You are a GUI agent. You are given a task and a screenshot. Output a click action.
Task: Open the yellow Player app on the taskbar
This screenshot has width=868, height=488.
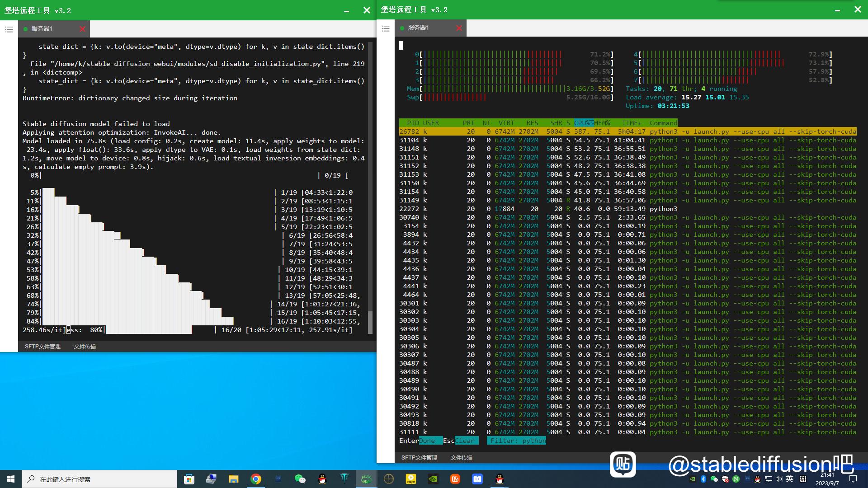(411, 479)
